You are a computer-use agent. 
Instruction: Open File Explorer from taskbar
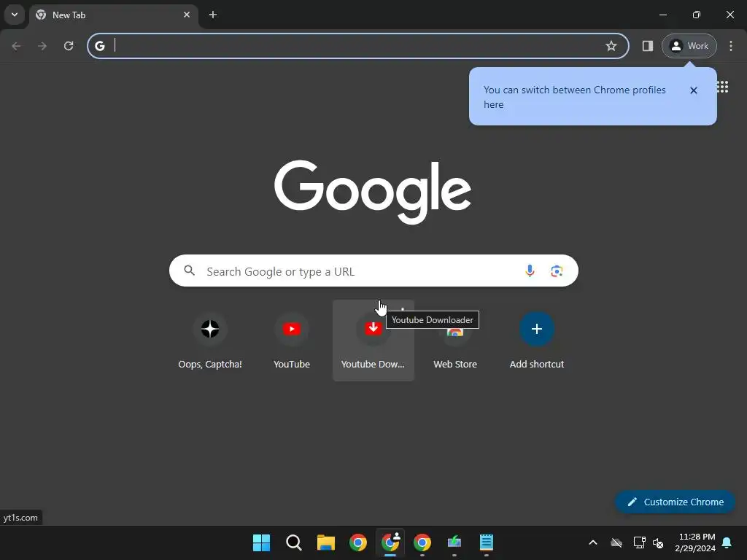326,542
